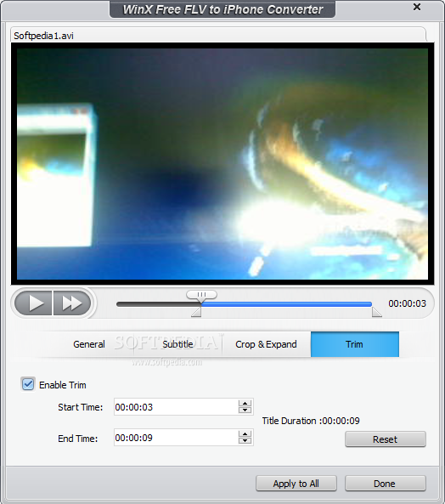
Task: Click the End Time: label
Action: click(77, 439)
